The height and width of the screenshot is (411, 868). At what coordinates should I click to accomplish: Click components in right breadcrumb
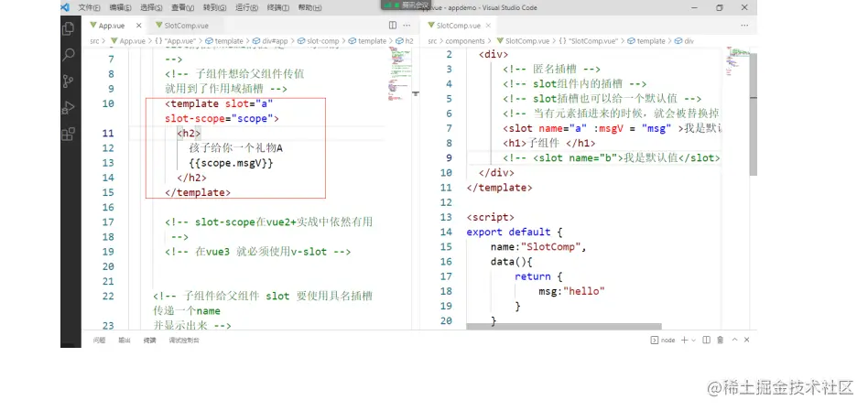[x=465, y=41]
